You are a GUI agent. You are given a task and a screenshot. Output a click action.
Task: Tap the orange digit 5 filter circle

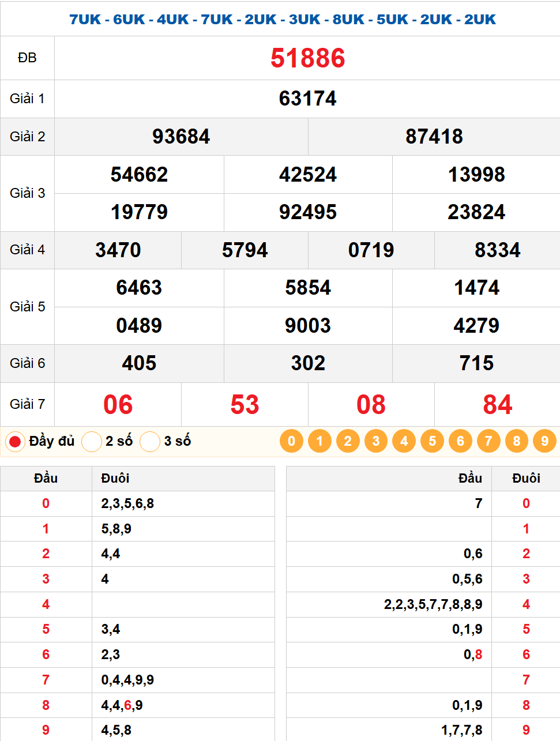432,441
